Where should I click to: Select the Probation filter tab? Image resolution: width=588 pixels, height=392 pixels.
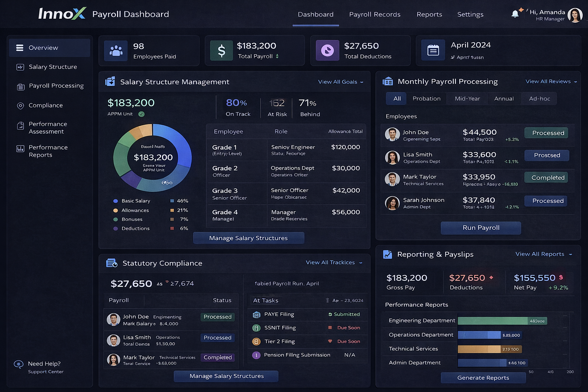(x=426, y=99)
